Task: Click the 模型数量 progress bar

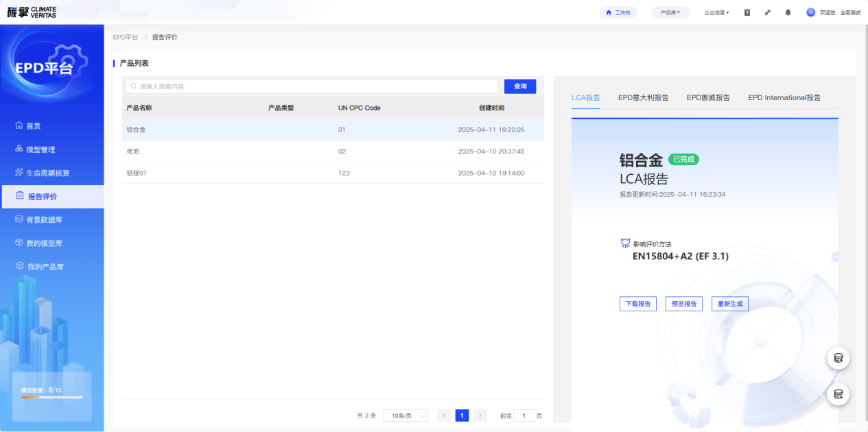Action: pos(51,397)
